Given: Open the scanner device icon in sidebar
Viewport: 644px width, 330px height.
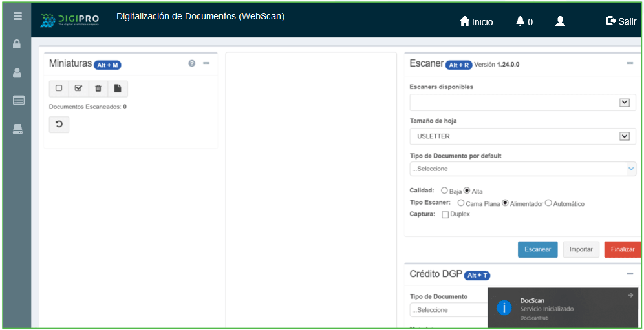Looking at the screenshot, I should coord(18,129).
